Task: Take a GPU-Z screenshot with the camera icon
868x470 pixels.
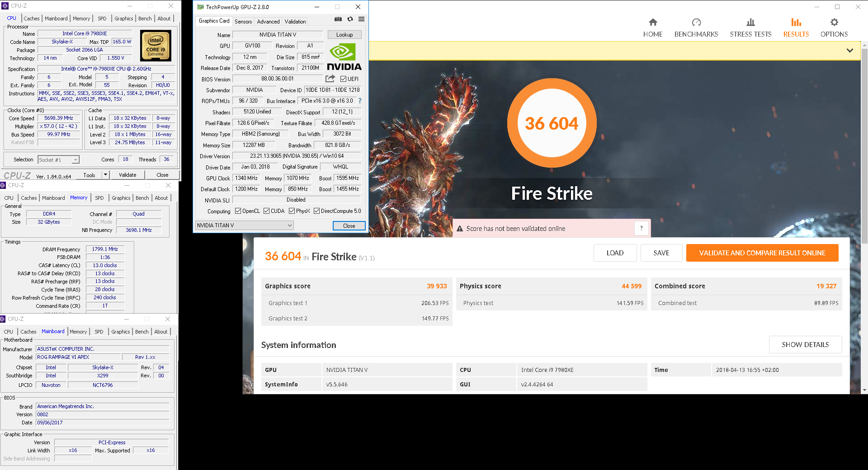Action: click(x=338, y=19)
